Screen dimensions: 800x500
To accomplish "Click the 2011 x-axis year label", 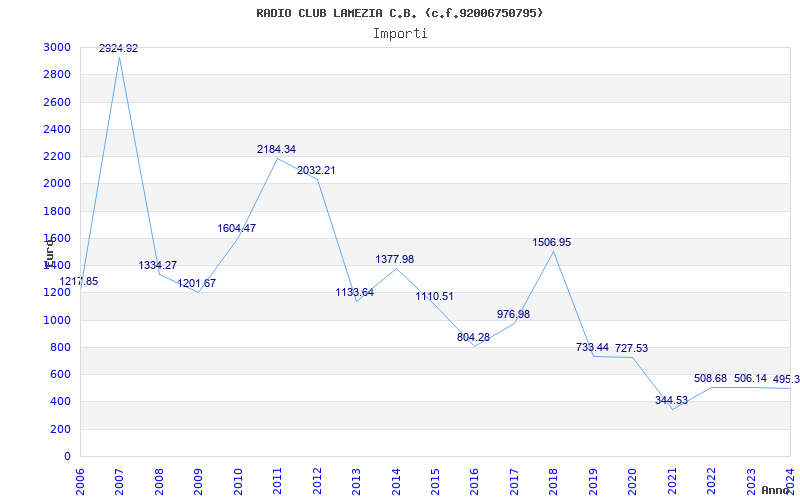I will pyautogui.click(x=278, y=482).
